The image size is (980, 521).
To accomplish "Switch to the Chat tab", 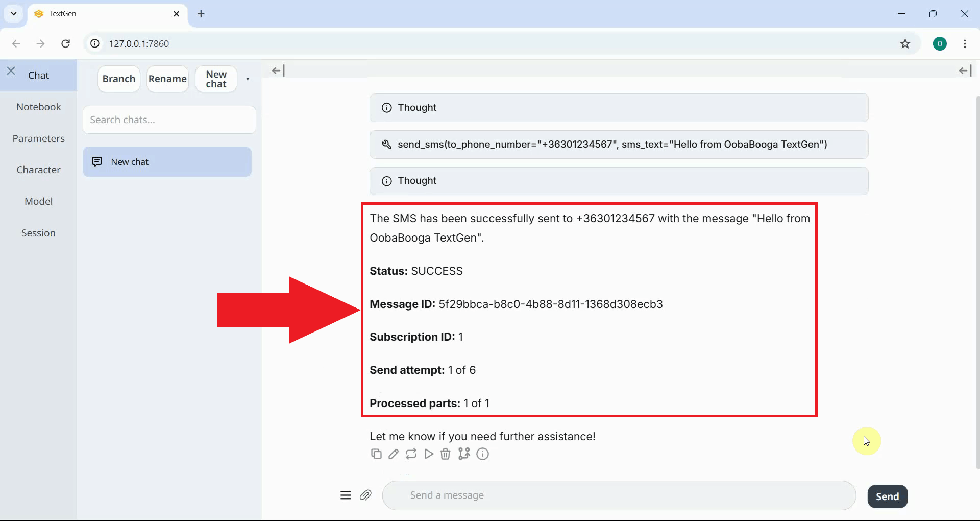I will 38,75.
